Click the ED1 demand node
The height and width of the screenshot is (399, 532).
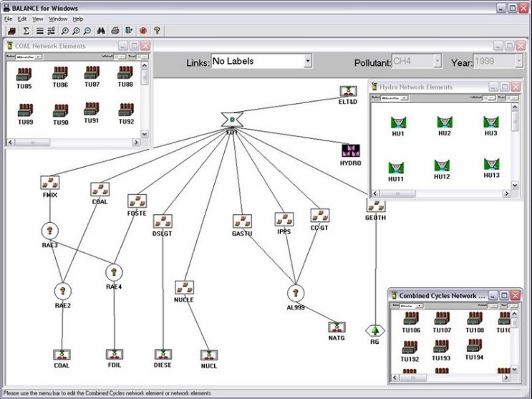pyautogui.click(x=232, y=120)
